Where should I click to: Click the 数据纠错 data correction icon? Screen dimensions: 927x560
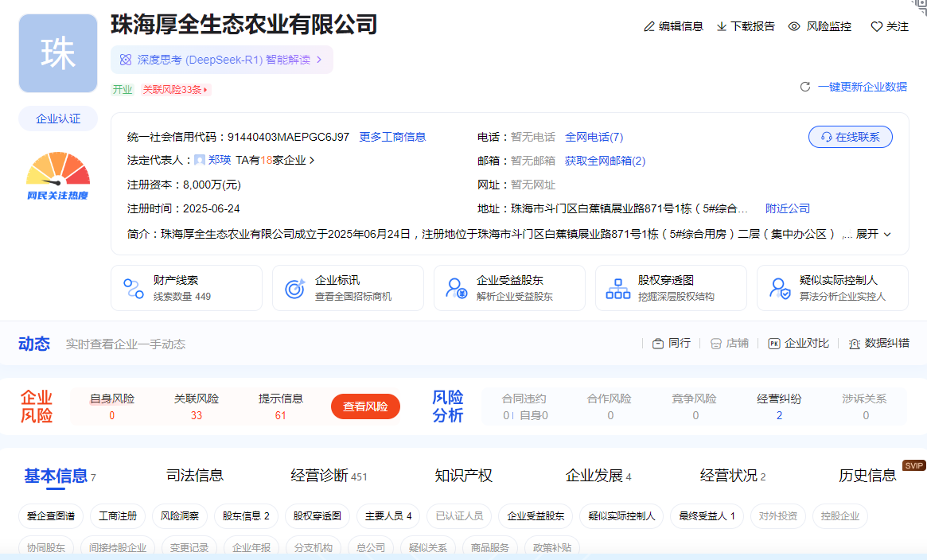(x=855, y=344)
